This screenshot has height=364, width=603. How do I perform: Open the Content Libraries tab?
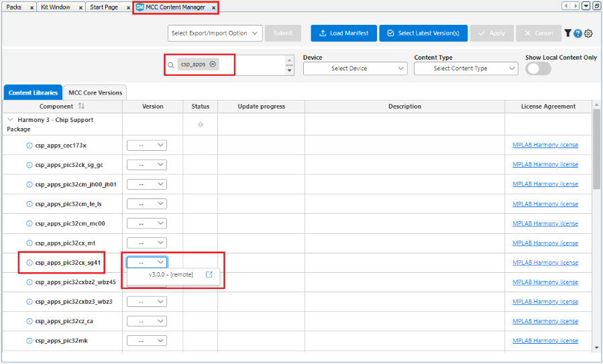point(33,93)
